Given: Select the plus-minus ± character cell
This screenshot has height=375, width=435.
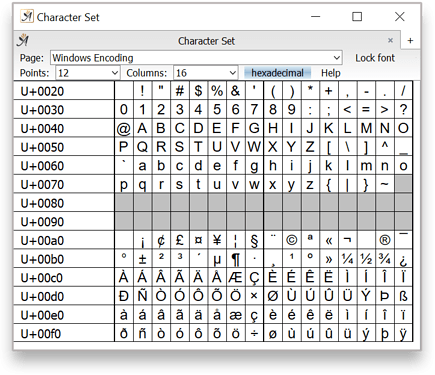Looking at the screenshot, I should [142, 259].
